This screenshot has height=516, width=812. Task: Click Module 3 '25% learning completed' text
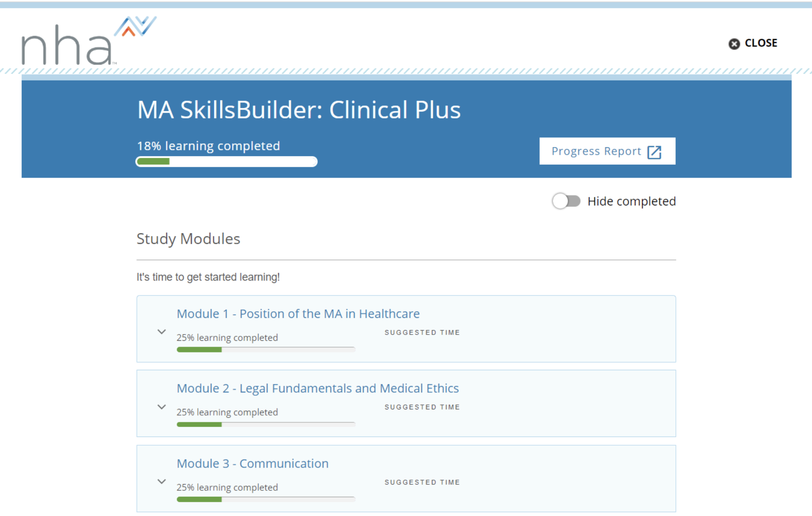click(227, 487)
